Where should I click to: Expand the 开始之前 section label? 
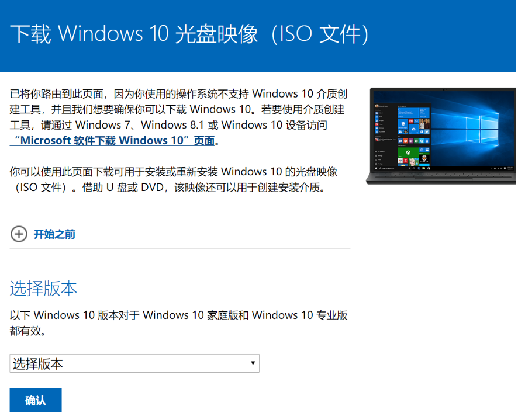pos(54,234)
